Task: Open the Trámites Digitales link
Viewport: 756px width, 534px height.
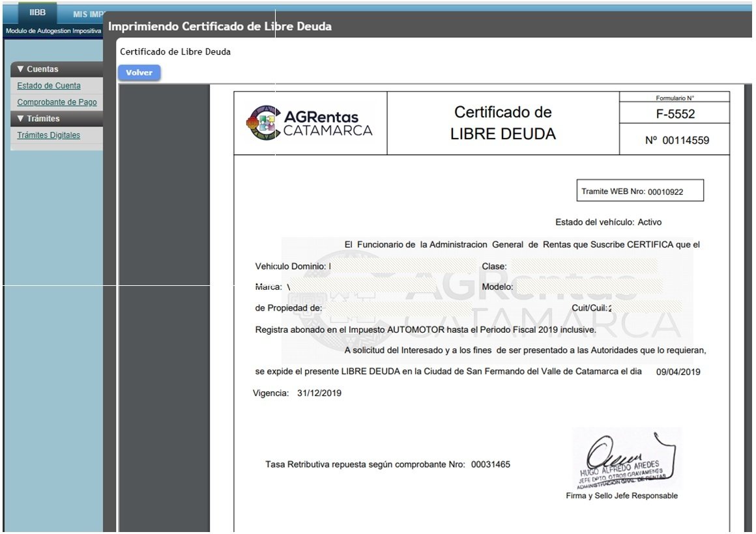Action: click(49, 135)
